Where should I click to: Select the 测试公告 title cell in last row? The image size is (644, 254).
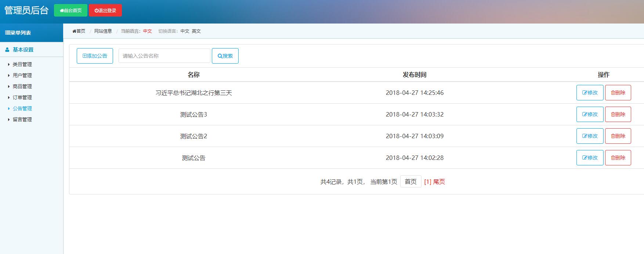[193, 158]
